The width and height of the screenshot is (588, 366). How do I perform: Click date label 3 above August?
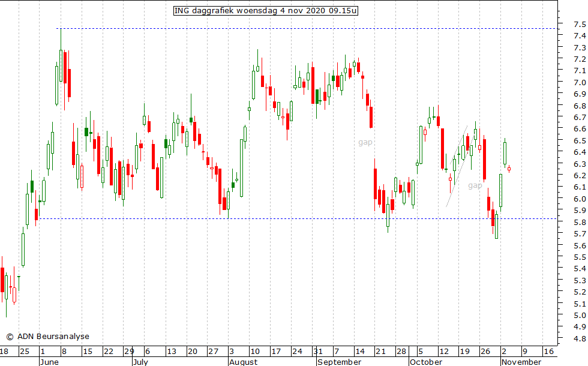click(232, 352)
